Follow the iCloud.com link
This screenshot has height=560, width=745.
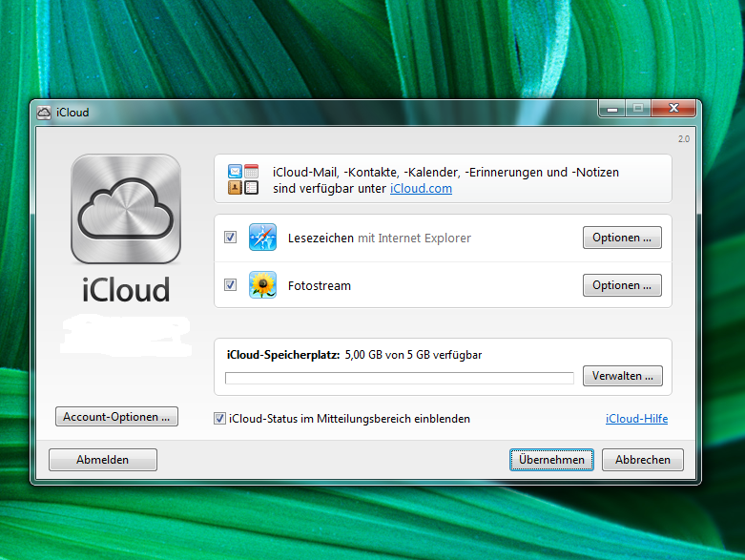click(421, 189)
